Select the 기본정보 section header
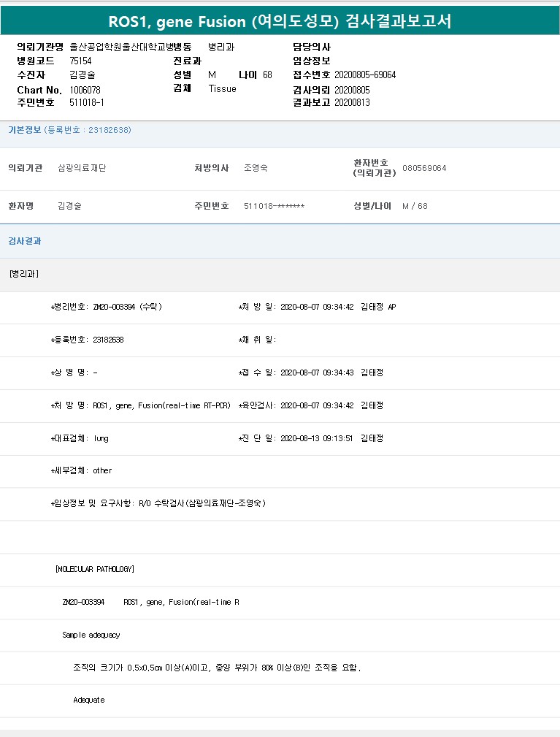Viewport: 560px width, 737px height. (24, 130)
